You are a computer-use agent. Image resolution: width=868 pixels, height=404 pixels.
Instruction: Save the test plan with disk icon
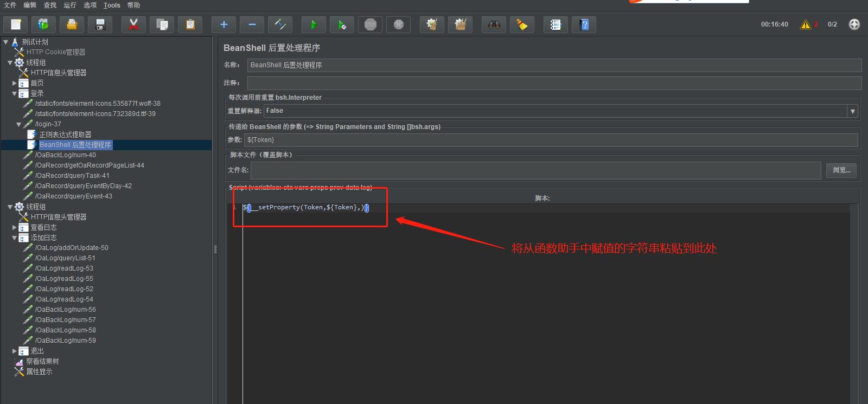click(x=100, y=24)
